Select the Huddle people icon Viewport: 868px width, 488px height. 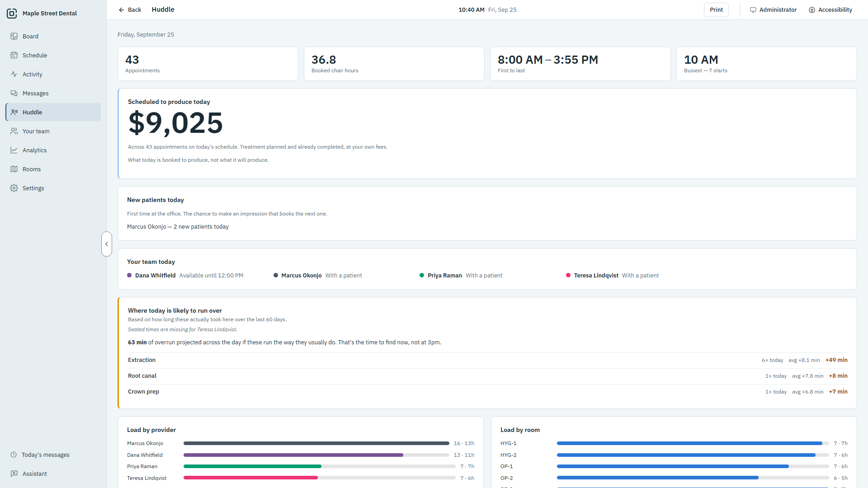coord(14,112)
